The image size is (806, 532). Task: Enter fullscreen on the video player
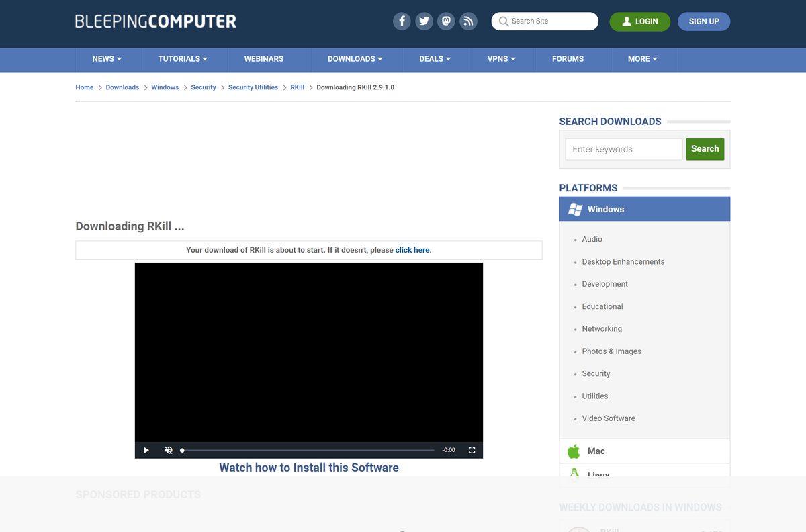coord(472,450)
